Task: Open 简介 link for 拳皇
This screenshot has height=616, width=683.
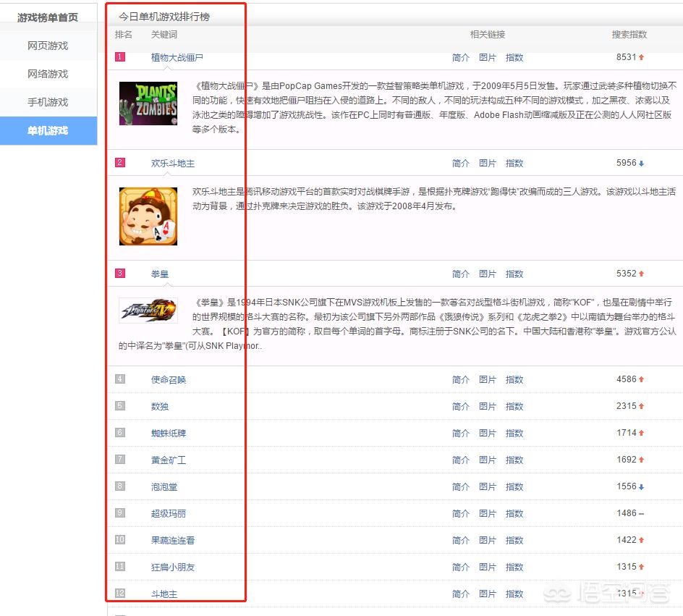Action: 460,274
